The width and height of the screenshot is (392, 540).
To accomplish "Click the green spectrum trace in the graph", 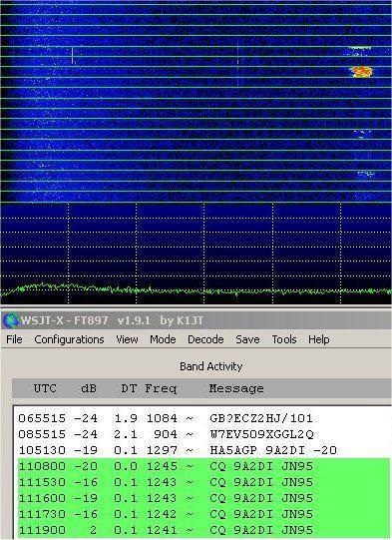I will point(196,290).
